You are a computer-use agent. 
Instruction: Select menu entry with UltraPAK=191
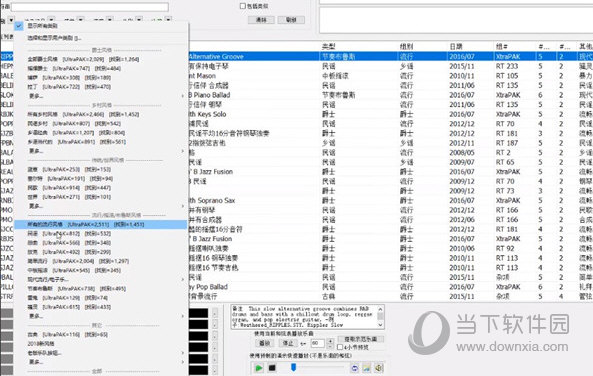(101, 178)
